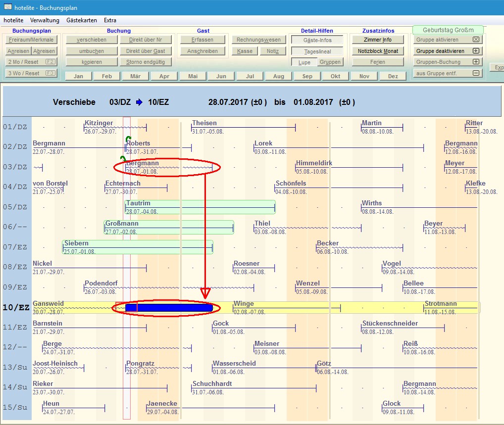Click the X icon on Gruppe aktivieren
The width and height of the screenshot is (504, 425).
[x=476, y=40]
